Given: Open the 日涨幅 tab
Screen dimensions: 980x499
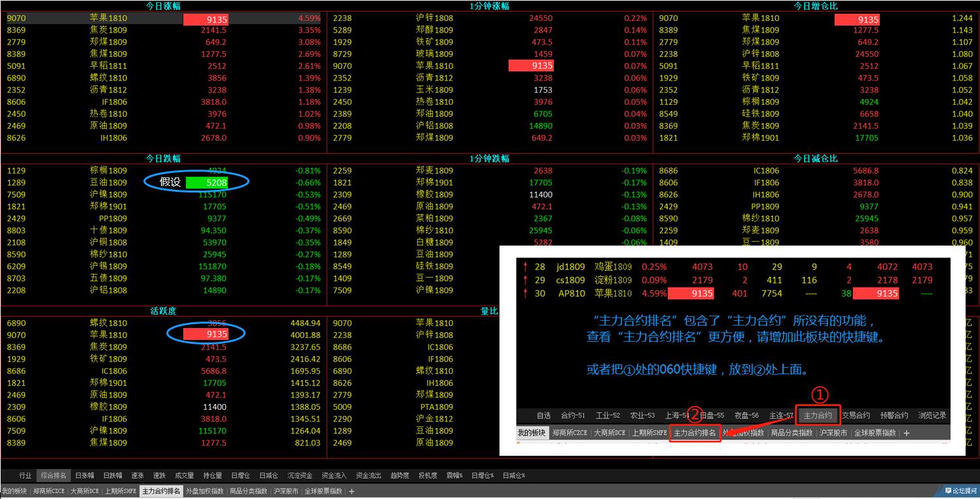Looking at the screenshot, I should pyautogui.click(x=84, y=475).
